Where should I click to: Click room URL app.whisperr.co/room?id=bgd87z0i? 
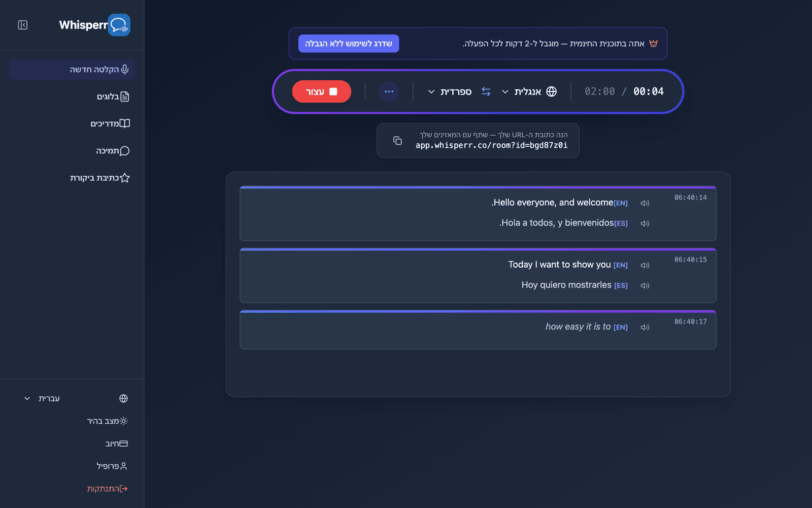pos(492,145)
